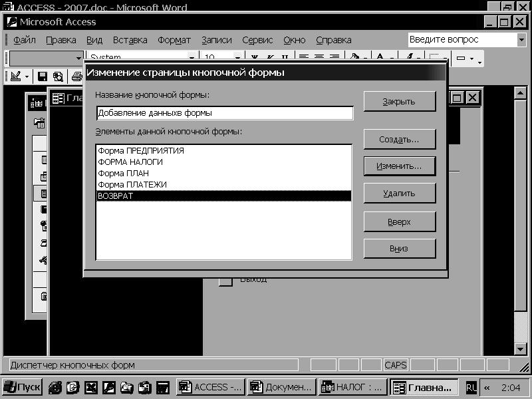Open the Окно menu
Screen dimensions: 532x399
pos(295,40)
